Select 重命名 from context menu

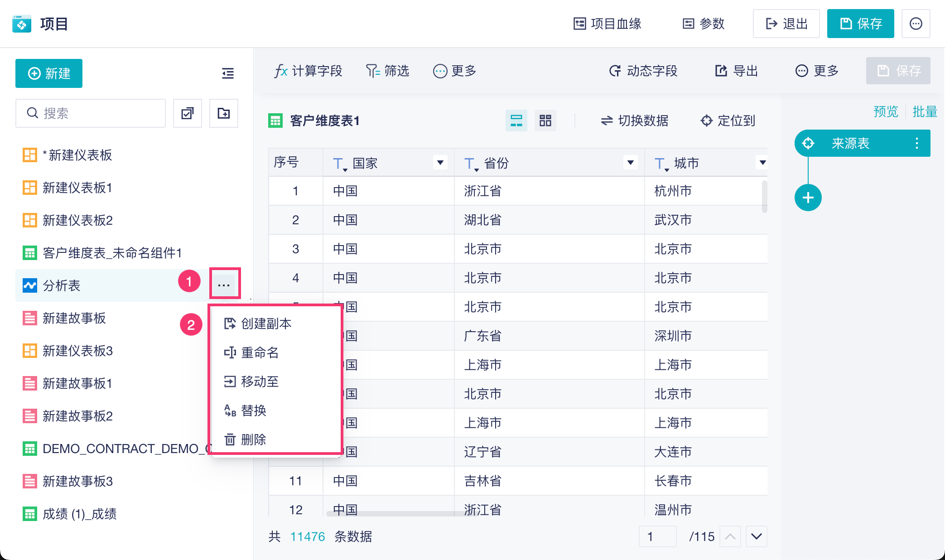[260, 352]
